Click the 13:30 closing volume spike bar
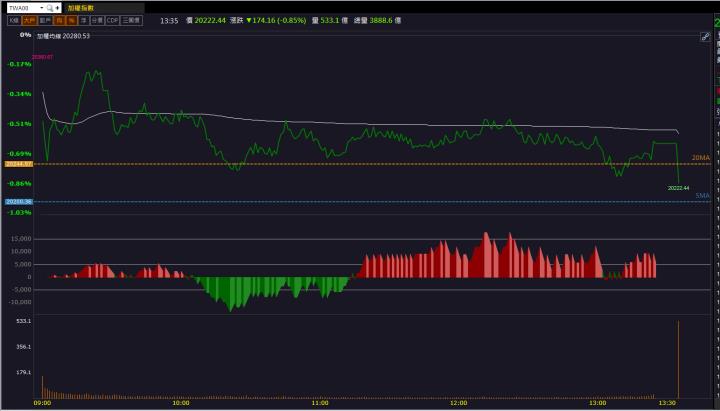This screenshot has width=720, height=411. coord(678,360)
